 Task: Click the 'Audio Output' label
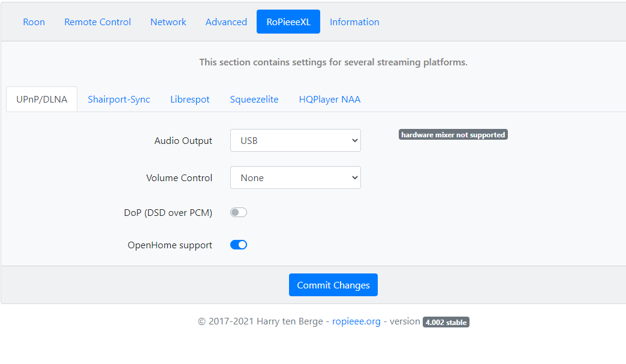pyautogui.click(x=183, y=141)
